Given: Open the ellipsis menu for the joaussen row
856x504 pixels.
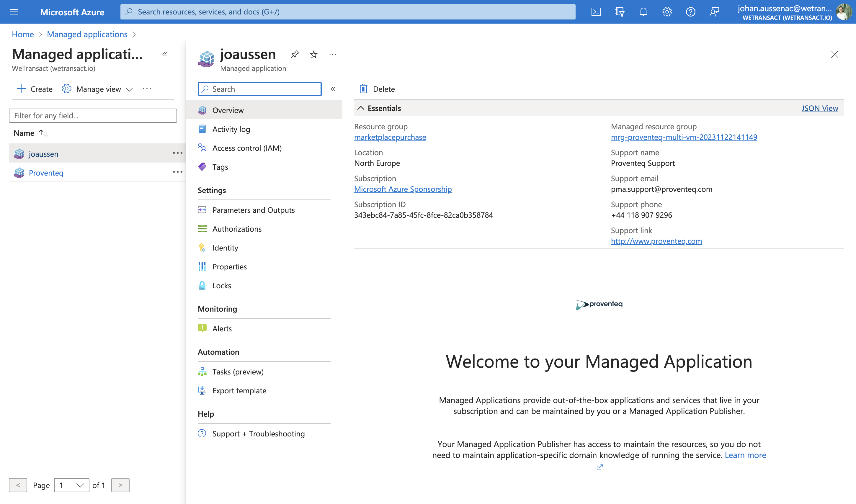Looking at the screenshot, I should (177, 153).
